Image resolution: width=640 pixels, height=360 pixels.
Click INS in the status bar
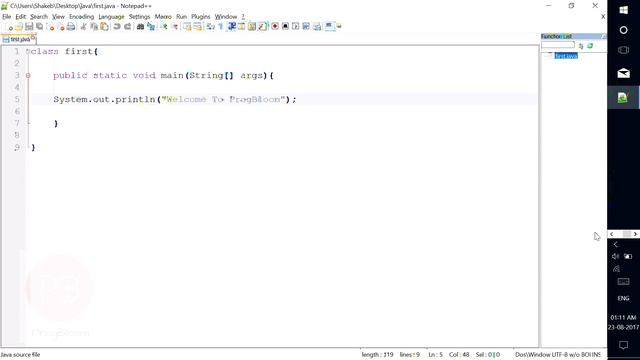click(x=596, y=355)
